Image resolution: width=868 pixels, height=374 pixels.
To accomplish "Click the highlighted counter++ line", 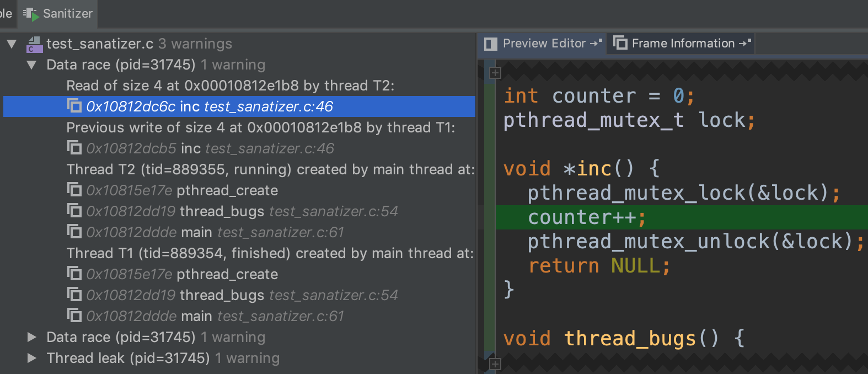I will tap(586, 217).
